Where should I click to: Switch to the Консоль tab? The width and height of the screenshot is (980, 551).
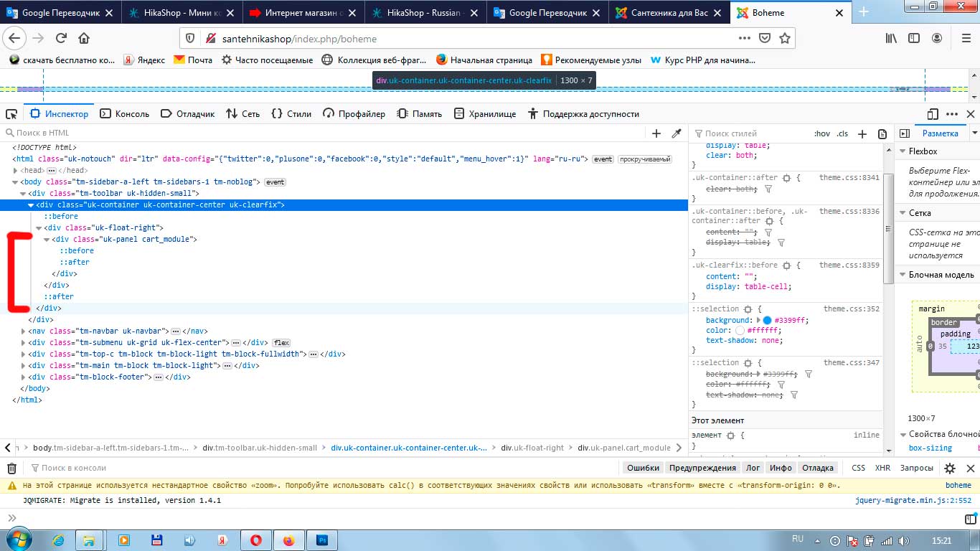124,114
